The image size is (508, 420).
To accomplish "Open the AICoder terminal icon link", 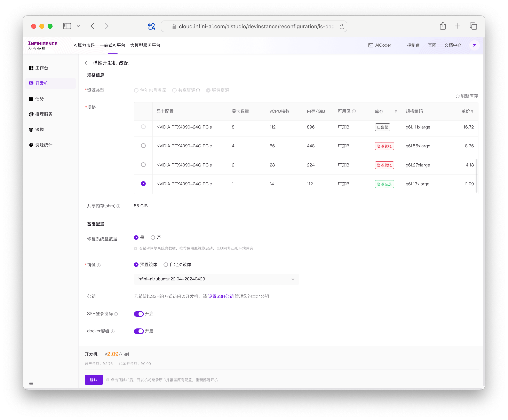I will (x=379, y=45).
